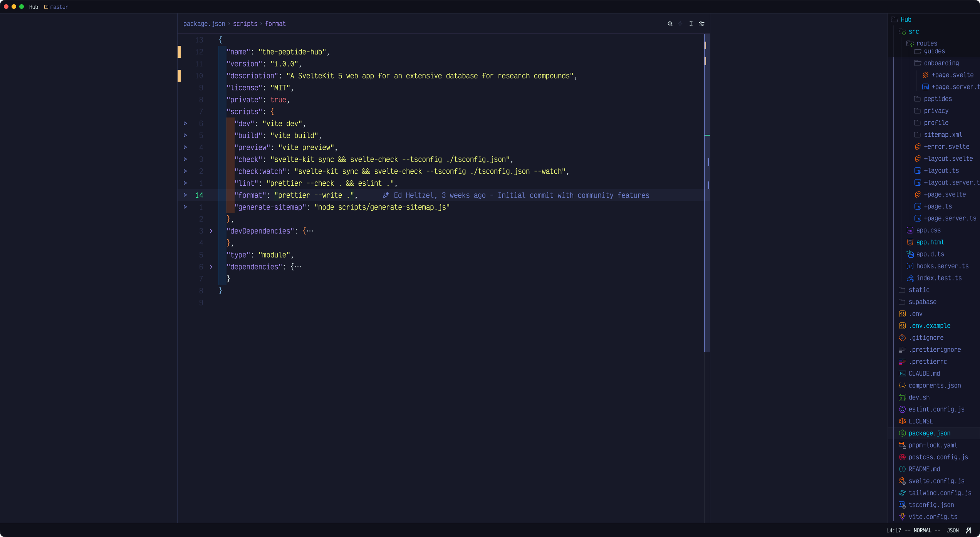Collapse the Hub root folder

click(x=901, y=19)
